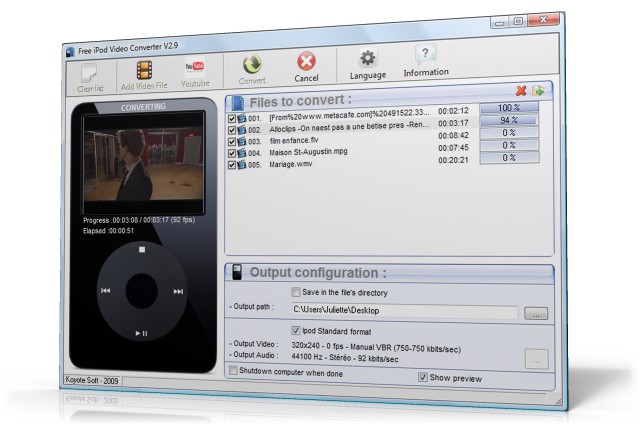Viewport: 640px width, 425px height.
Task: Open the Language settings gear
Action: 368,58
